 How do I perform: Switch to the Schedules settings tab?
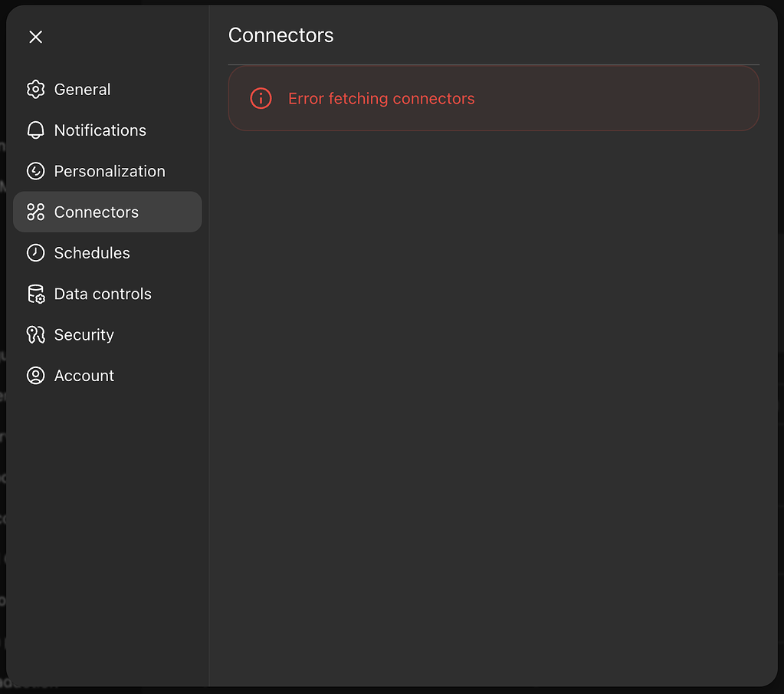pos(92,253)
